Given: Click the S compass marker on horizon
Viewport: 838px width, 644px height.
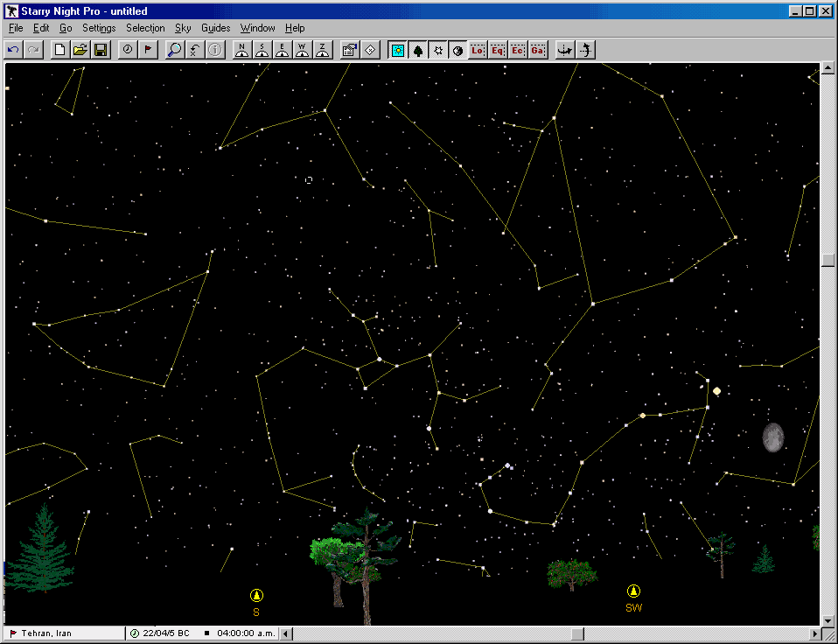Looking at the screenshot, I should (256, 595).
